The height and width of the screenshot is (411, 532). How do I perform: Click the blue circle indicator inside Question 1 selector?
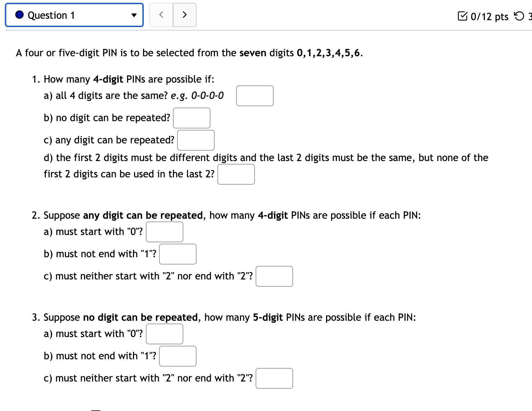pyautogui.click(x=19, y=15)
